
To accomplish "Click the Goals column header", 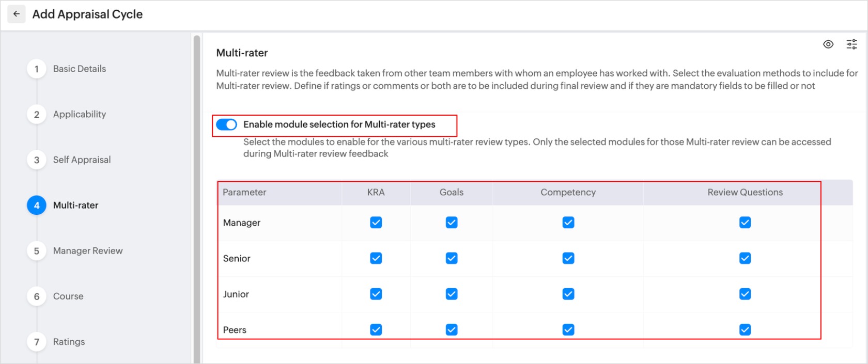I will [x=452, y=192].
